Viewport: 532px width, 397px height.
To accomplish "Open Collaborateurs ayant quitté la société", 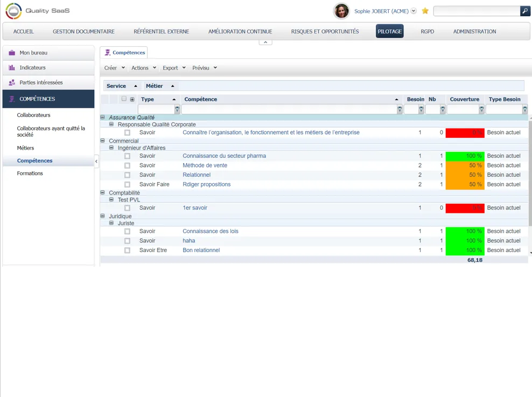I will [51, 131].
